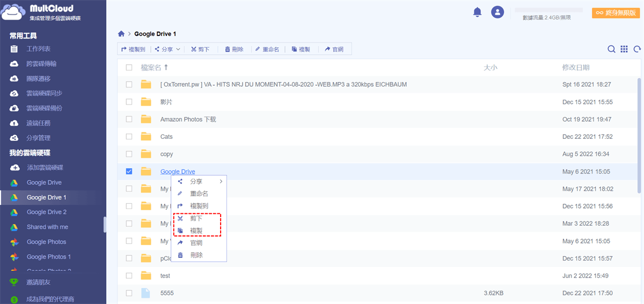Check the OxTorrent.pw folder checkbox
The width and height of the screenshot is (644, 304).
click(129, 85)
